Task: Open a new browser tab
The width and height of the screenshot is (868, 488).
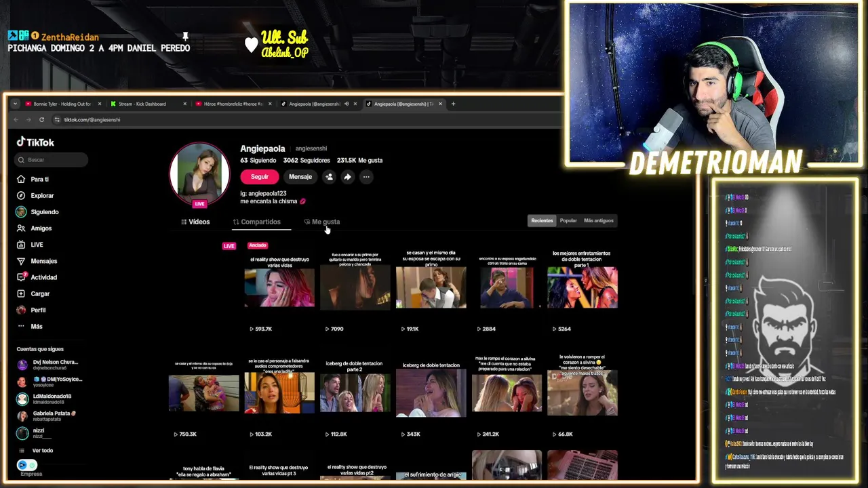Action: click(454, 104)
